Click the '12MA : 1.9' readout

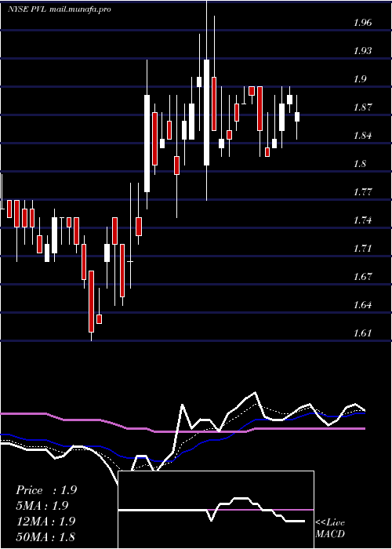point(45,522)
